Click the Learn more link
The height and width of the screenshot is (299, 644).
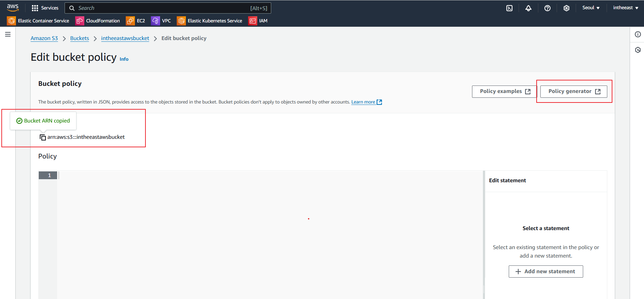click(367, 102)
